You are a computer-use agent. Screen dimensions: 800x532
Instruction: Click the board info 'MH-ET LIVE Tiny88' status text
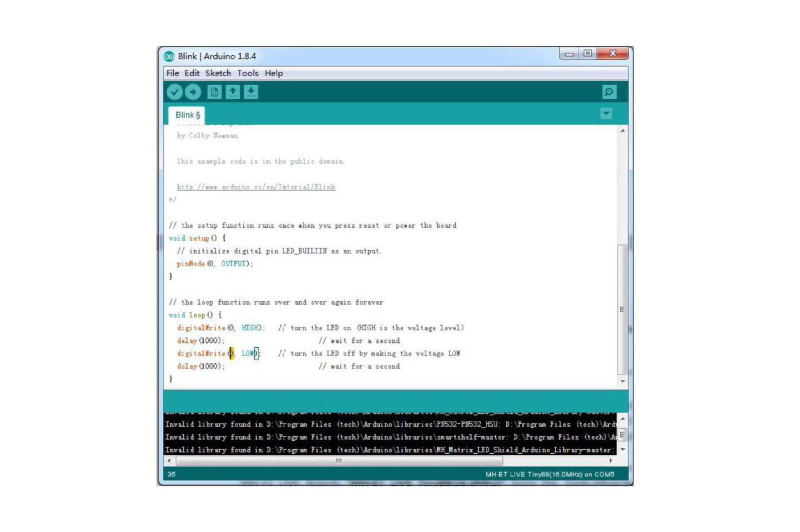[550, 474]
